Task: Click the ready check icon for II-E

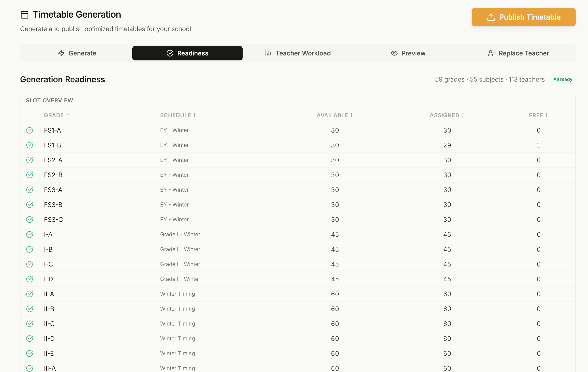Action: tap(30, 354)
